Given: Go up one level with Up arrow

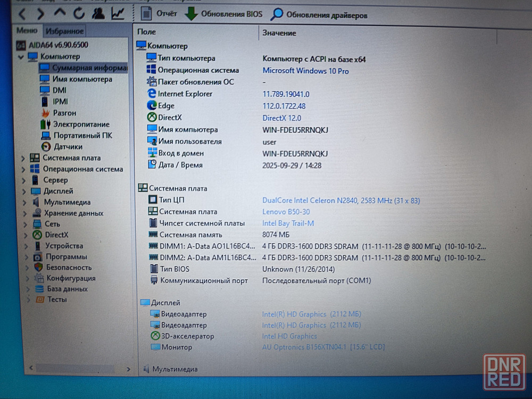Looking at the screenshot, I should pos(60,13).
